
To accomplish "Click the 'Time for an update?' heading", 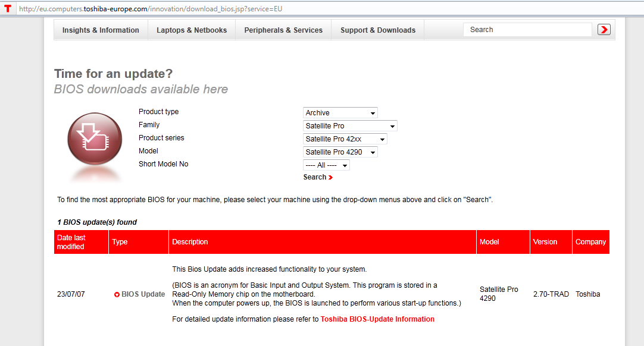I will [113, 74].
